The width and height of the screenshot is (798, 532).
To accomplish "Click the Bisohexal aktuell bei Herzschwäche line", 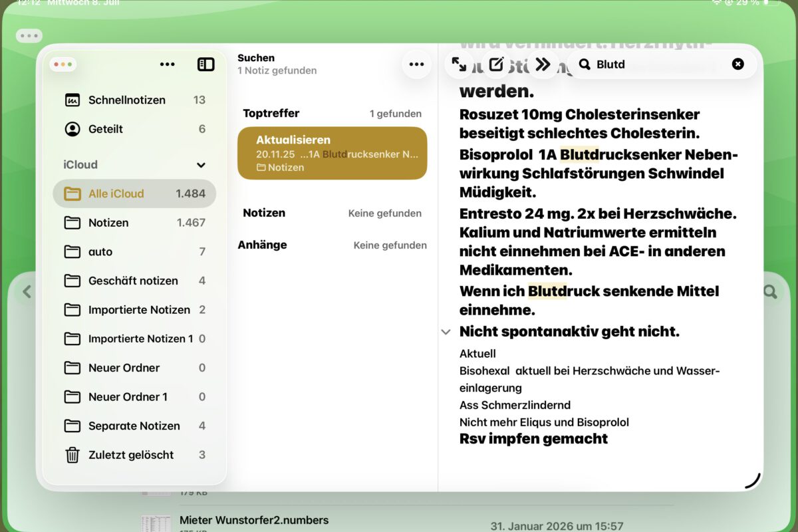I will pos(589,370).
